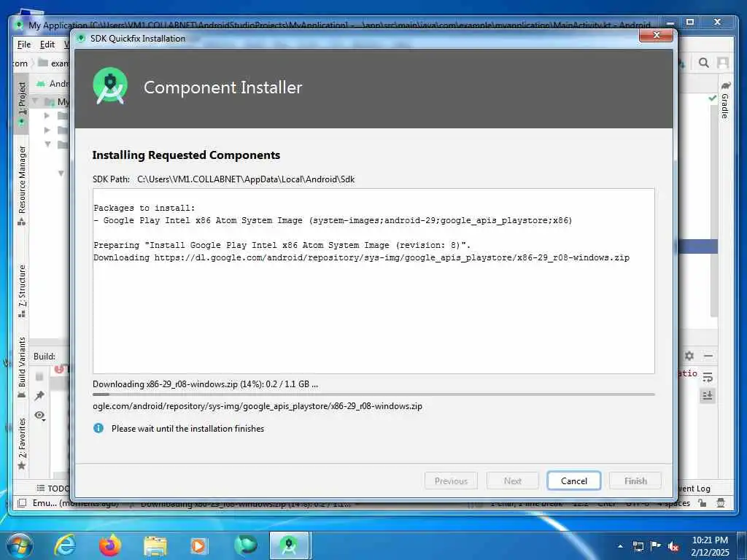Click the network icon in system tray
This screenshot has width=747, height=560.
click(638, 546)
